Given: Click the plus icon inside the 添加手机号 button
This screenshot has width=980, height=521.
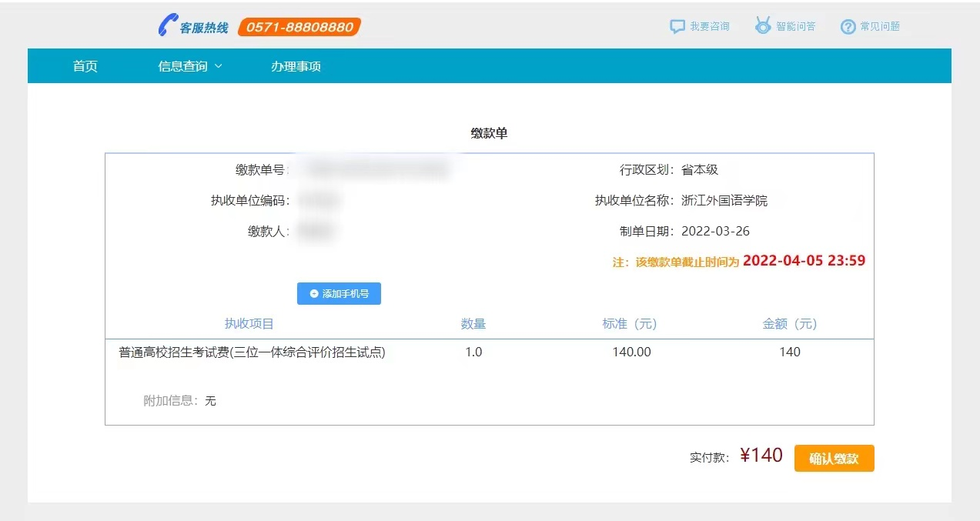Looking at the screenshot, I should click(314, 293).
